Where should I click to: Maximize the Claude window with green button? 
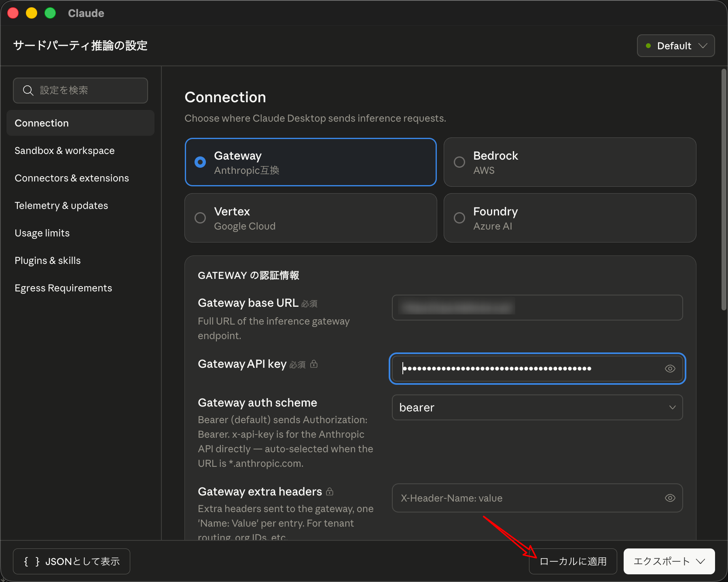coord(50,13)
